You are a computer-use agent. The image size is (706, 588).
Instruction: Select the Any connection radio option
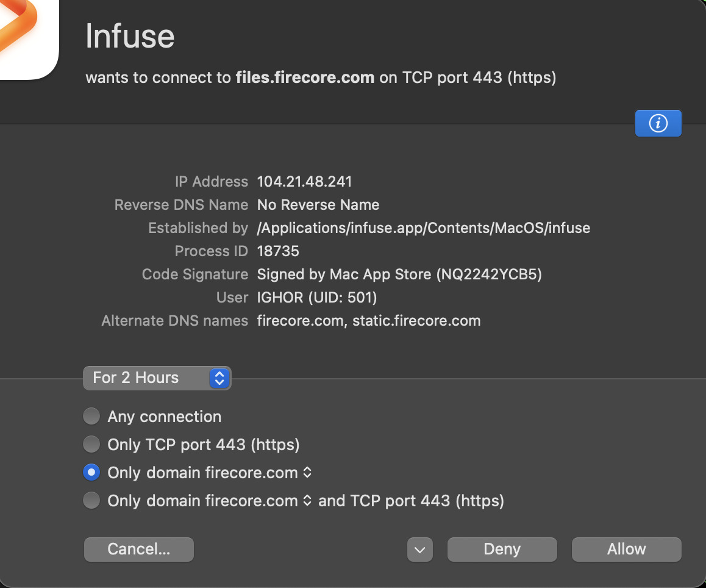coord(91,417)
